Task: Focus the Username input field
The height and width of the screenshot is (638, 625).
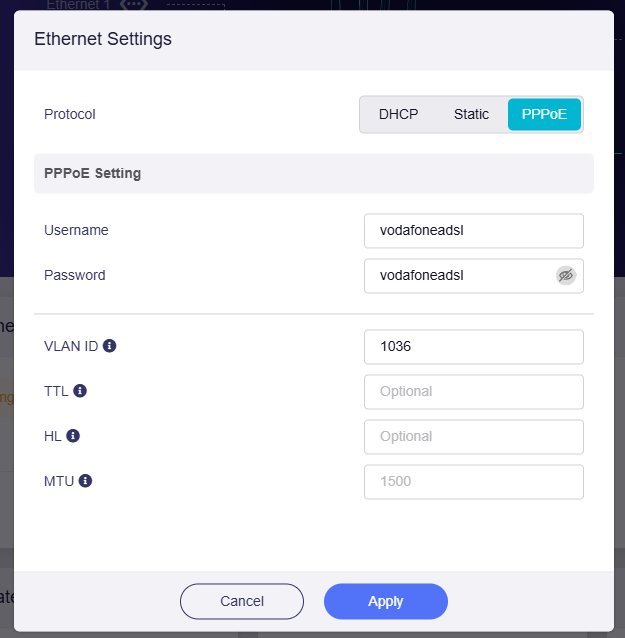Action: tap(473, 230)
